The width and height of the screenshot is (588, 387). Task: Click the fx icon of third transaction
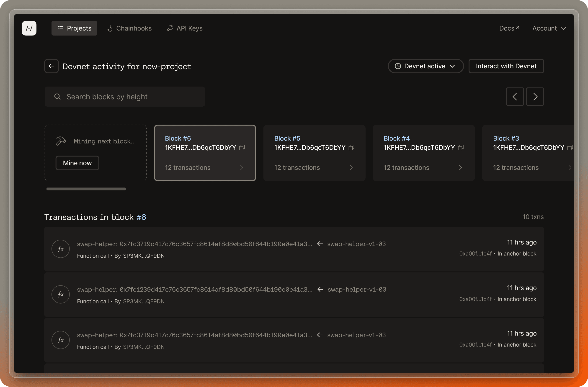pyautogui.click(x=61, y=340)
